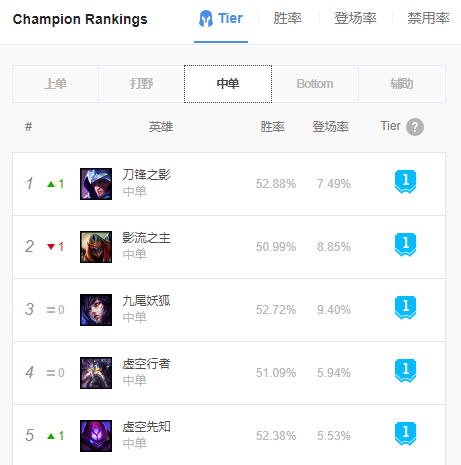461x465 pixels.
Task: Select the 打野 position filter
Action: click(x=141, y=84)
